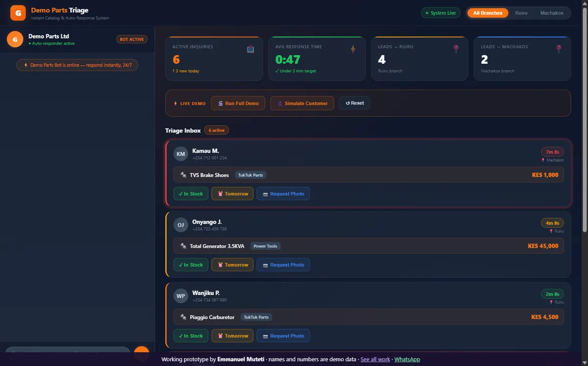Click the lightning icon in Avg Response Time card
Viewport: 588px width, 366px height.
pos(353,49)
